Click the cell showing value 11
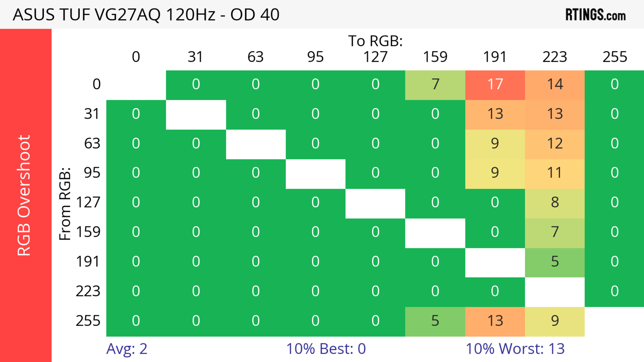644x362 pixels. coord(555,173)
